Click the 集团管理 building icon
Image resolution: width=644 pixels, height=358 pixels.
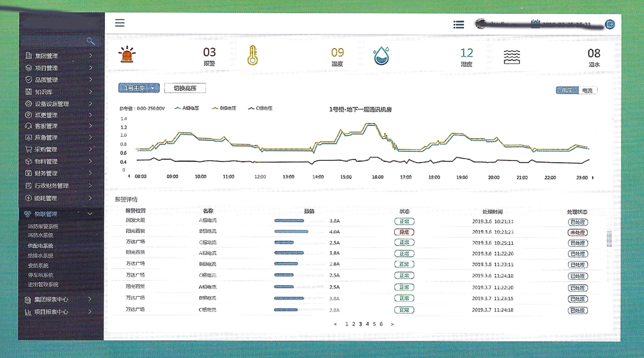click(x=29, y=56)
